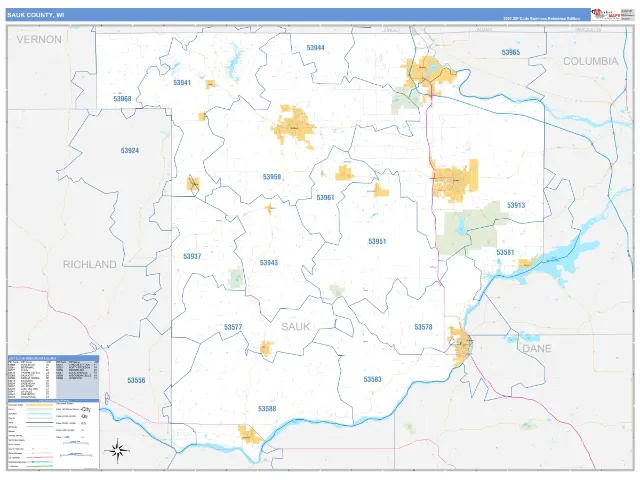
Task: Select ZIP code label 53577
Action: pos(233,327)
